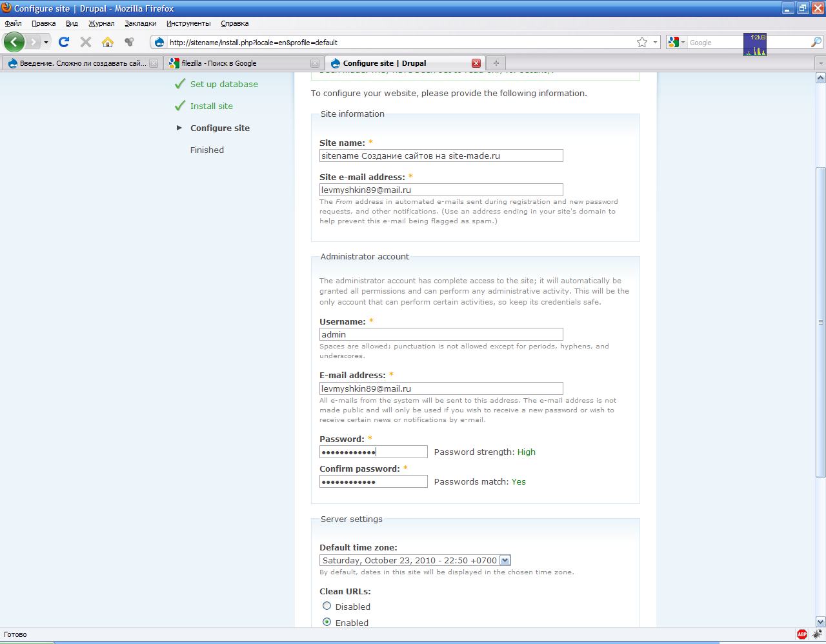Open the Файл menu

coord(13,23)
